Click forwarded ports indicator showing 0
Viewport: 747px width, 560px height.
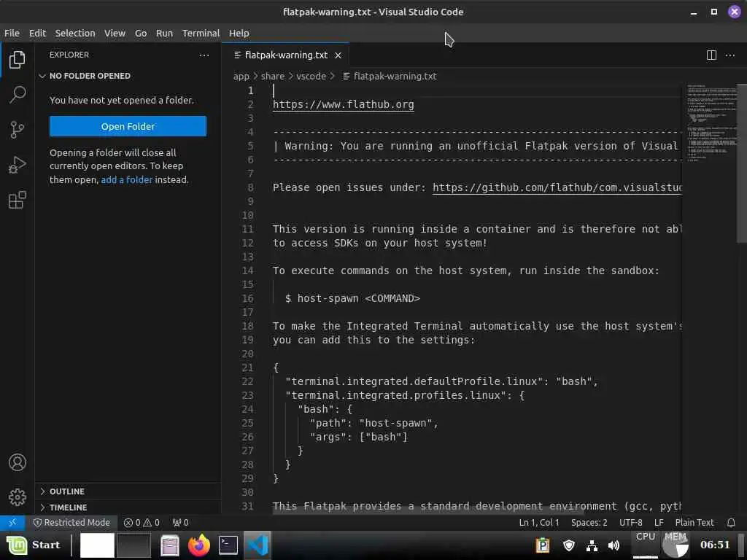pyautogui.click(x=181, y=522)
